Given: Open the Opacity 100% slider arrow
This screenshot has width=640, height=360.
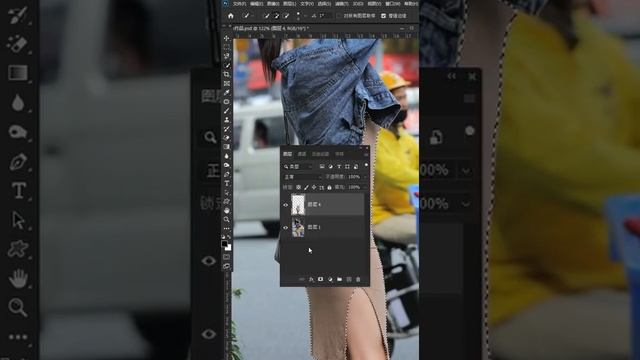Looking at the screenshot, I should (x=364, y=177).
